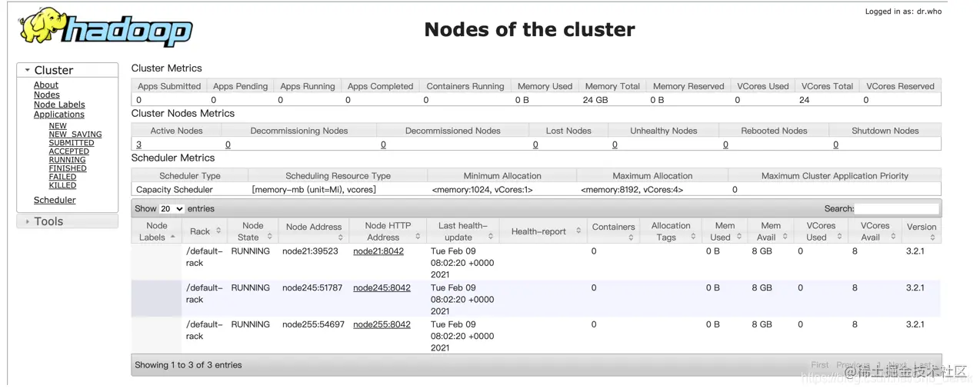Sort table by Allocation Tags column
The image size is (980, 392).
[671, 231]
